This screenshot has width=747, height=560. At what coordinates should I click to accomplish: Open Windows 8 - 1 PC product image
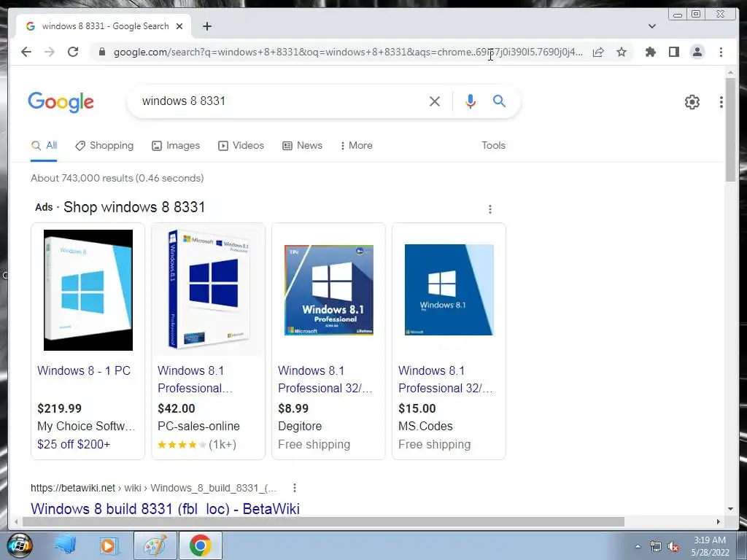(x=88, y=290)
